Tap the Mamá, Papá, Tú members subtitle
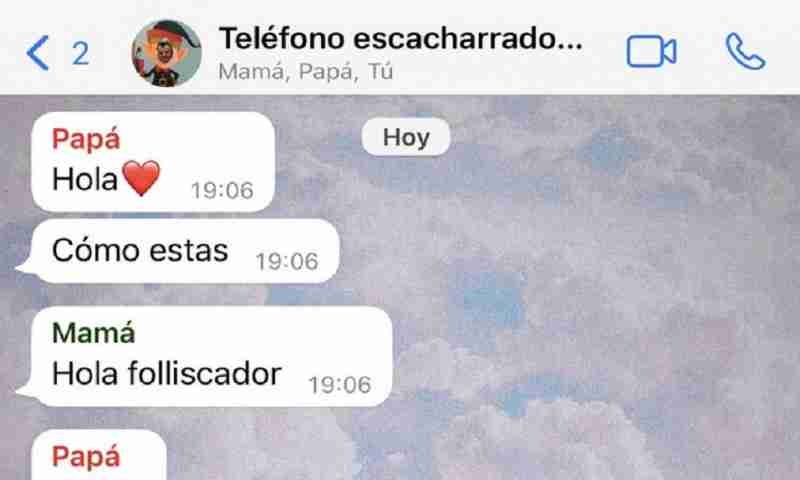Image resolution: width=800 pixels, height=480 pixels. point(306,71)
